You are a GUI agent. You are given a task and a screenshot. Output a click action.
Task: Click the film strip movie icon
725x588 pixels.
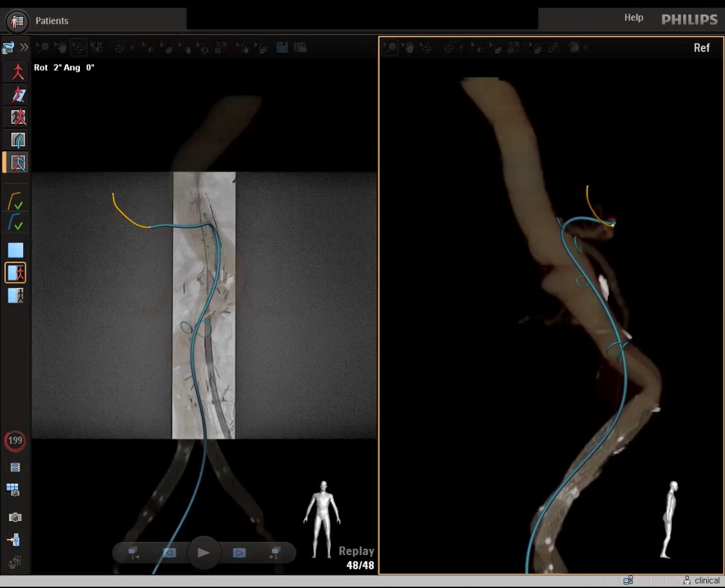click(x=15, y=468)
